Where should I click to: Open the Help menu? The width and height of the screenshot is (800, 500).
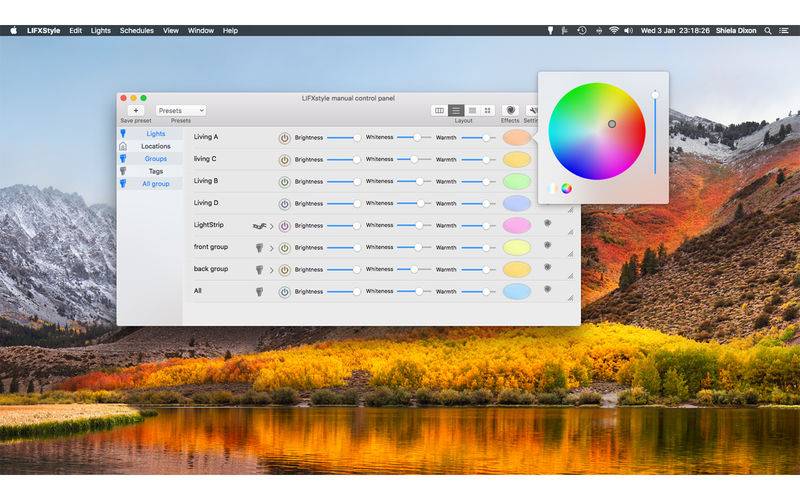point(230,31)
